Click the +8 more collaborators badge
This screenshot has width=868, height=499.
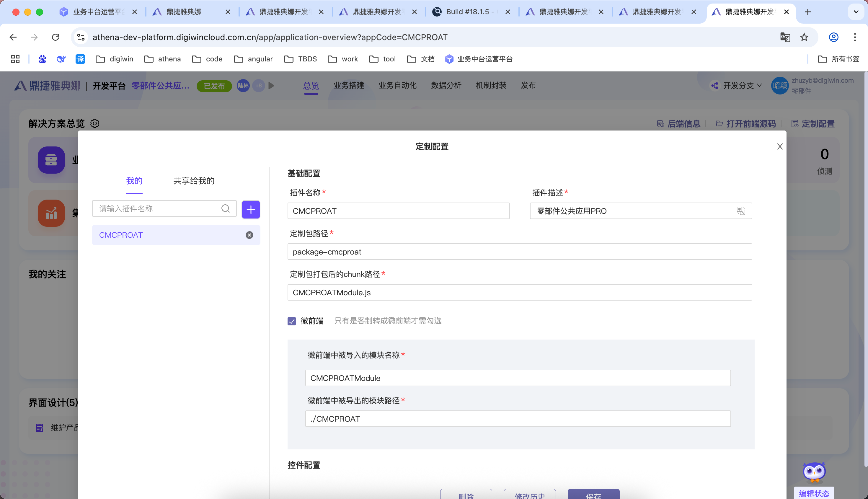pos(259,86)
